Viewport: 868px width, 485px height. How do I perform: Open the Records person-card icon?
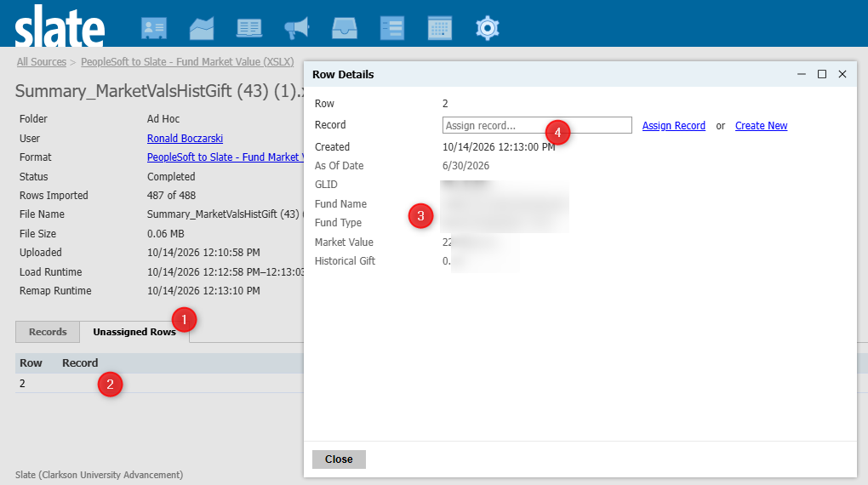click(154, 28)
